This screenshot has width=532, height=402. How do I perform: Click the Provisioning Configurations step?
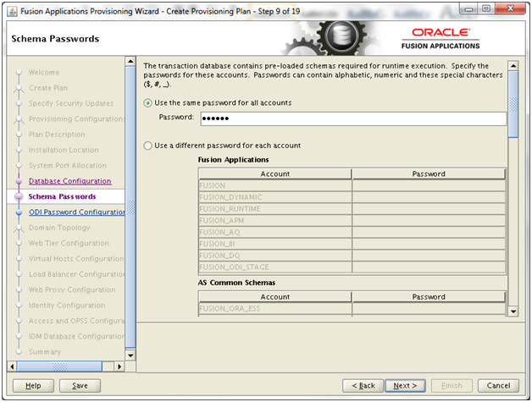pos(77,119)
